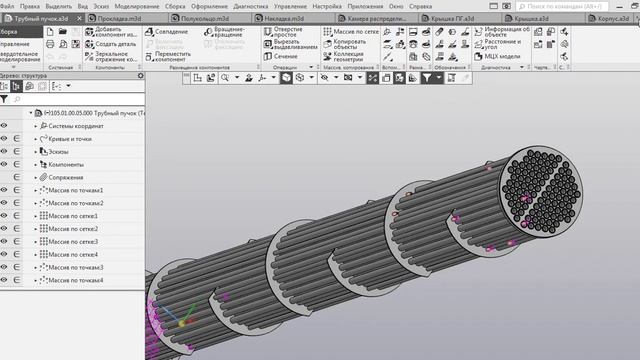
Task: Toggle visibility of Массив по точкам:3
Action: (4, 267)
